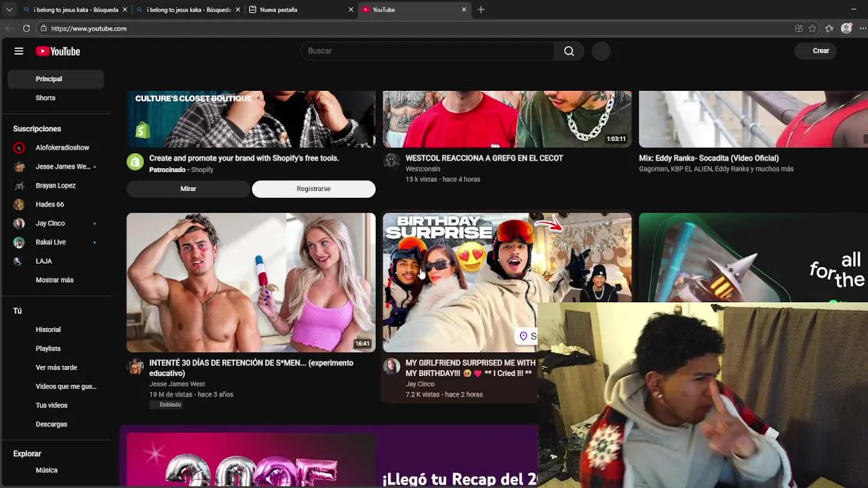Open the YouTube hamburger guide menu
868x488 pixels.
19,51
